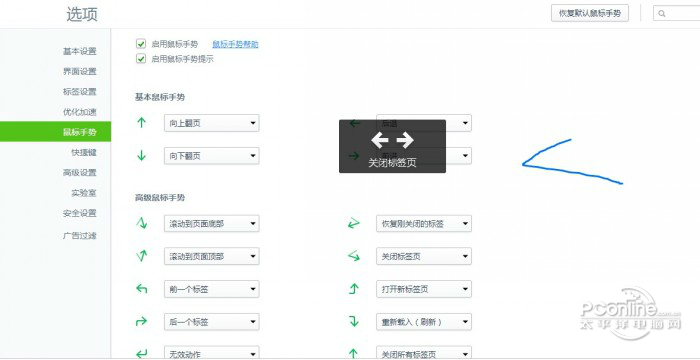
Task: Open 界面设置 in the sidebar
Action: pyautogui.click(x=79, y=71)
